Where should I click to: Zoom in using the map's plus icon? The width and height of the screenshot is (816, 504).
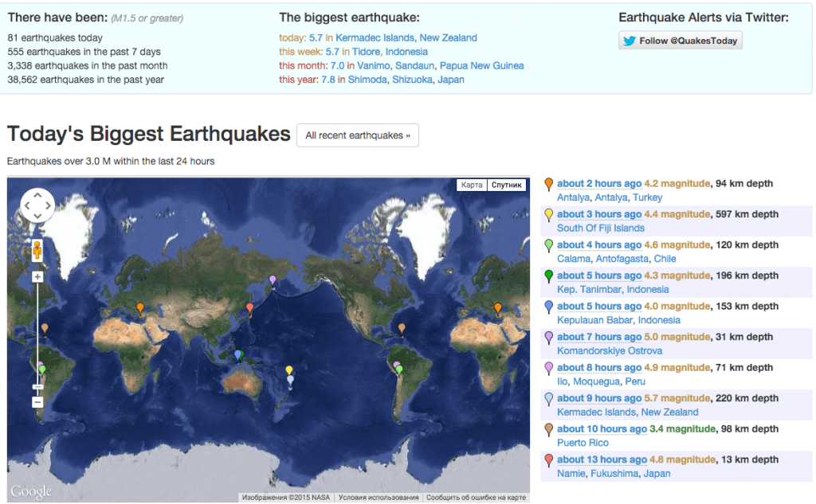(38, 276)
